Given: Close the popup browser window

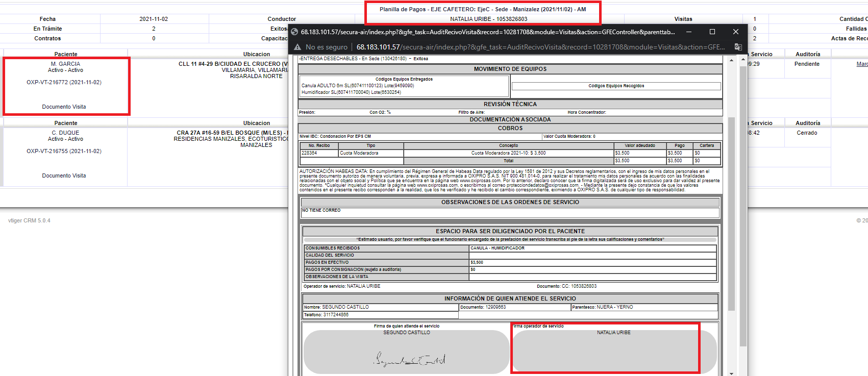Looking at the screenshot, I should (736, 32).
